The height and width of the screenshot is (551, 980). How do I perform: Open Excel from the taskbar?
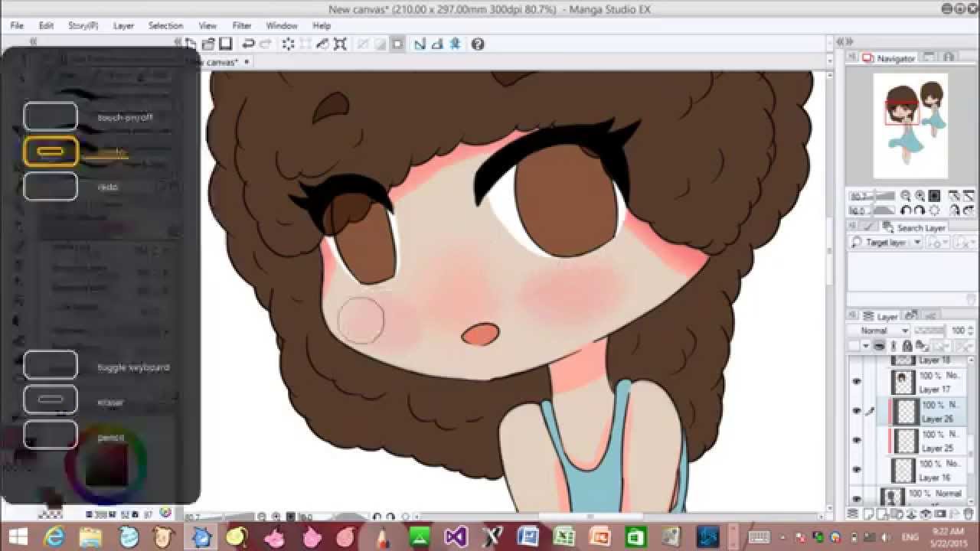tap(564, 537)
